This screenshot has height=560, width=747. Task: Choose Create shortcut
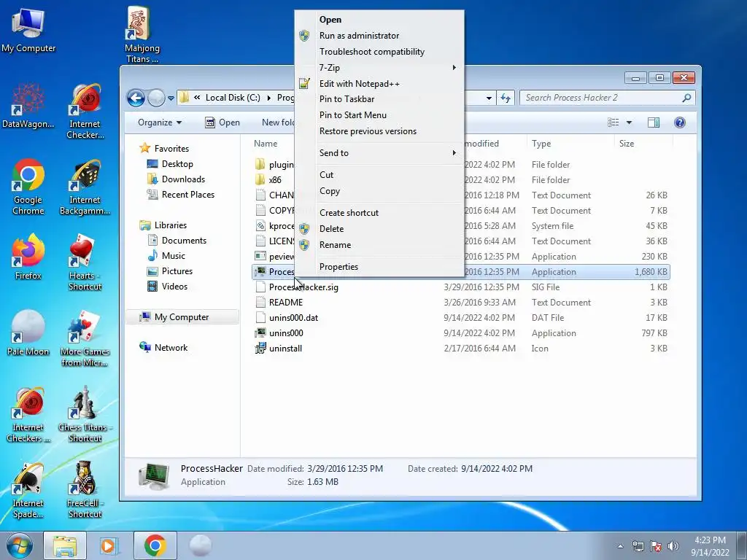379,213
